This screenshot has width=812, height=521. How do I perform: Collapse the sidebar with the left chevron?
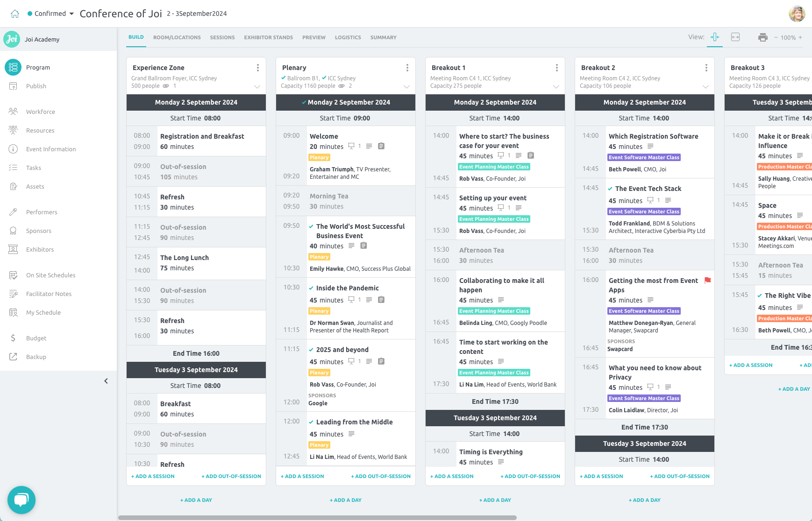point(106,381)
